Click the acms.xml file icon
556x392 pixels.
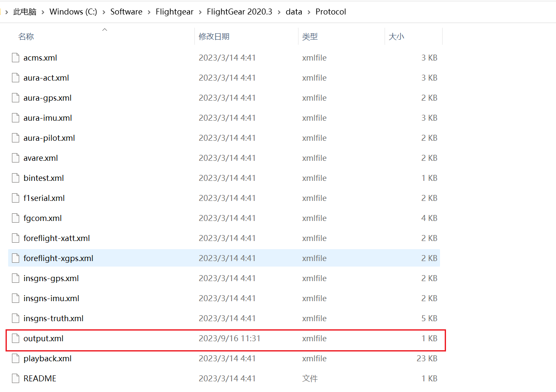coord(15,58)
